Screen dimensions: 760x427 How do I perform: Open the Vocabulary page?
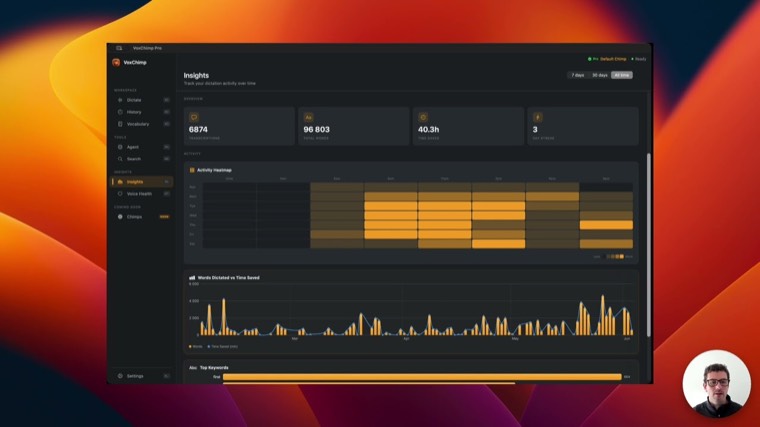142,124
